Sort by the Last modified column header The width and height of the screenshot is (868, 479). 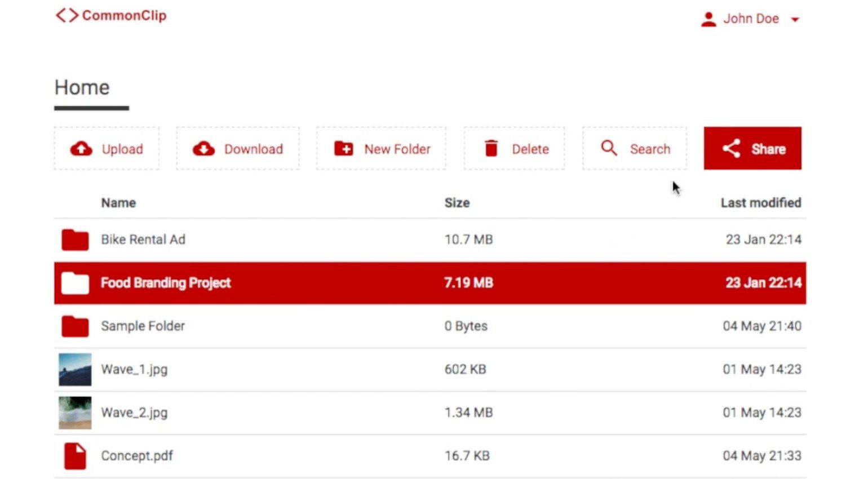coord(761,203)
